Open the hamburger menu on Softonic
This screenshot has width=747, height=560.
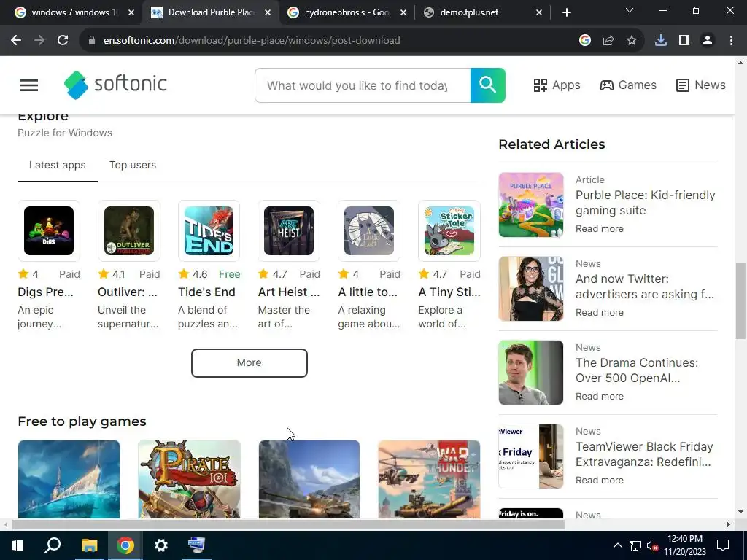29,85
